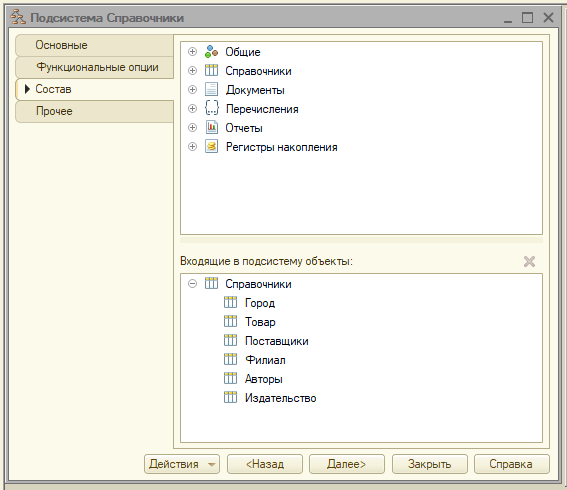Remove object using the gray X icon

click(x=529, y=261)
